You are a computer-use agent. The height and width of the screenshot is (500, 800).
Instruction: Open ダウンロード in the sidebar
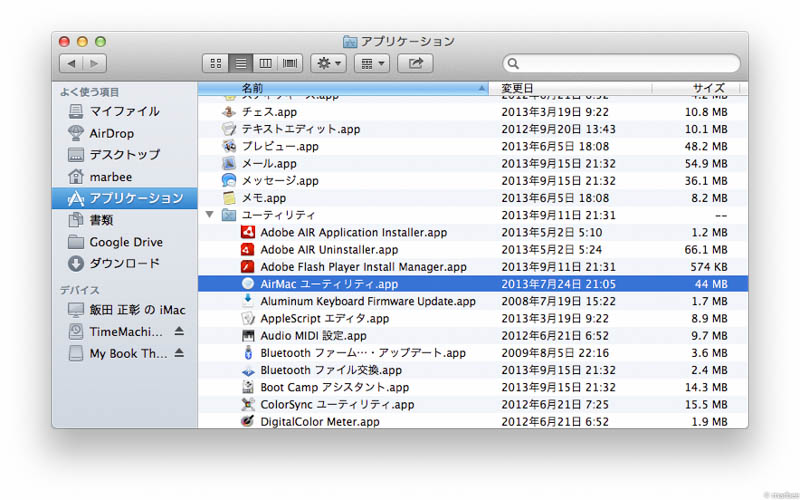(124, 264)
